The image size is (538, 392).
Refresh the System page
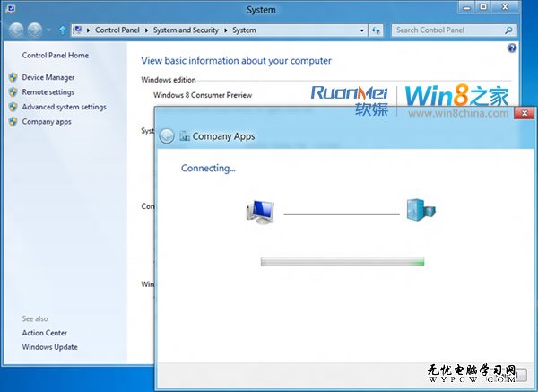pos(376,30)
